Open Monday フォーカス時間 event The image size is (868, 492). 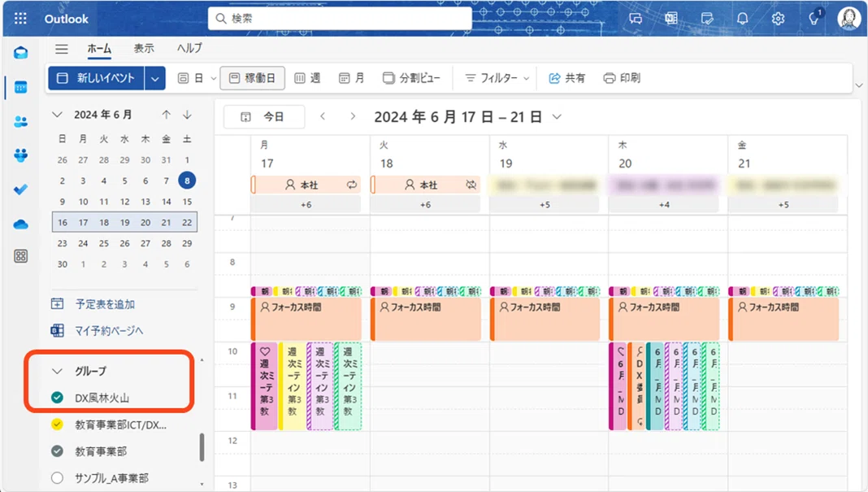coord(306,319)
